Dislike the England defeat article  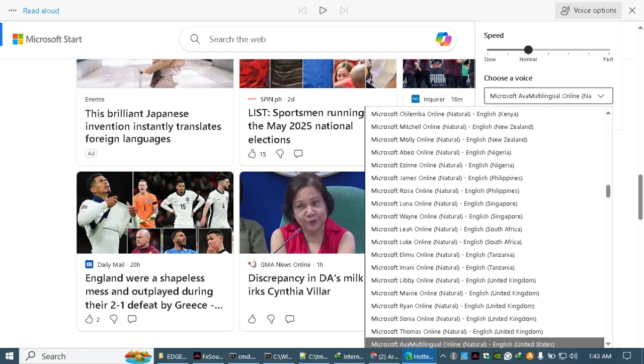click(114, 319)
